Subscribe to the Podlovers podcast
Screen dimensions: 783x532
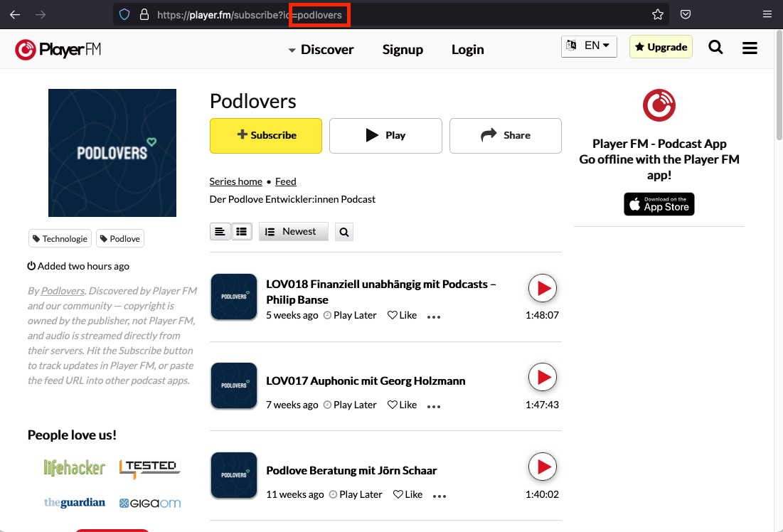tap(266, 135)
